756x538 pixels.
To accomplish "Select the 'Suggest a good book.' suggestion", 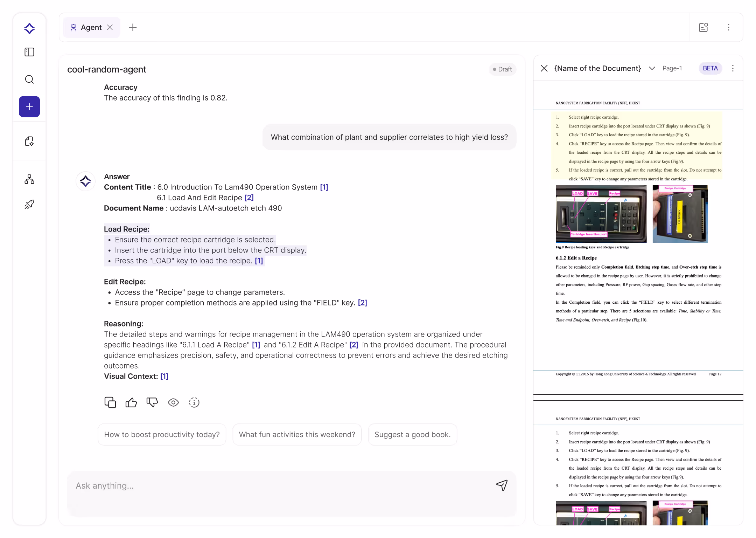I will 412,434.
